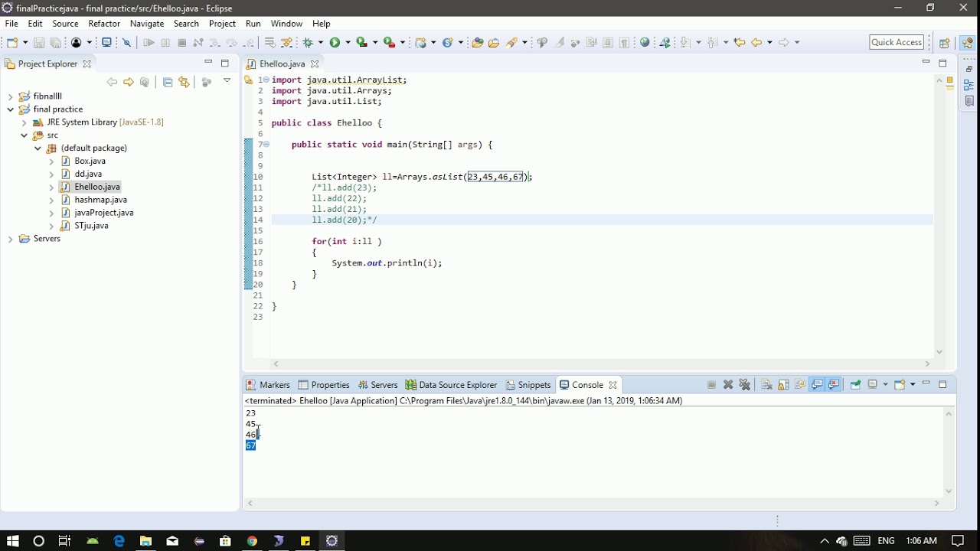Select hashmap.java in Project Explorer
The width and height of the screenshot is (980, 551).
(x=100, y=200)
